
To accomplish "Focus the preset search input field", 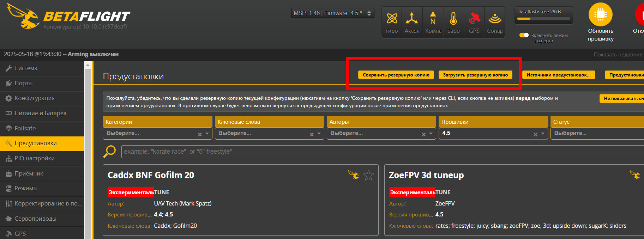I will (x=383, y=152).
